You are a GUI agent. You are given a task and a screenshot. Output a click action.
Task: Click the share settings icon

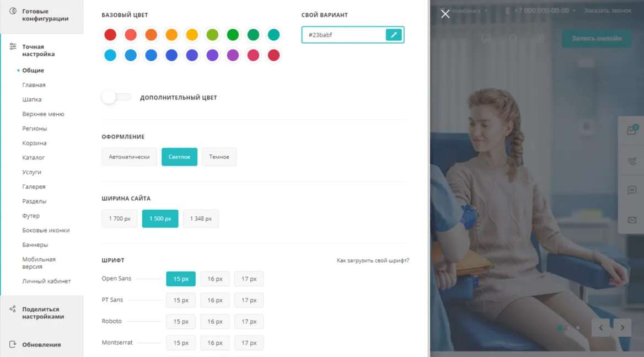tap(13, 309)
